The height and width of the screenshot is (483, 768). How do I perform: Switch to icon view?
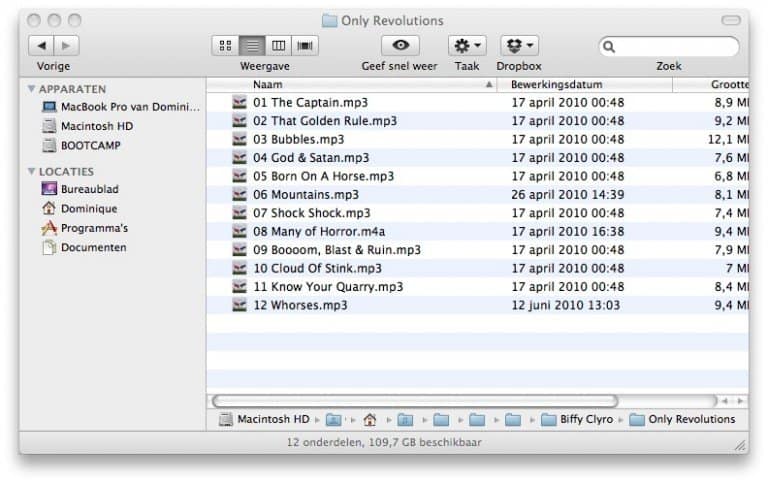coord(225,46)
